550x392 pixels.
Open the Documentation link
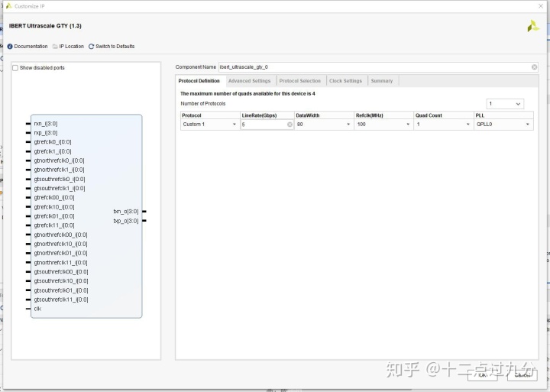coord(27,47)
